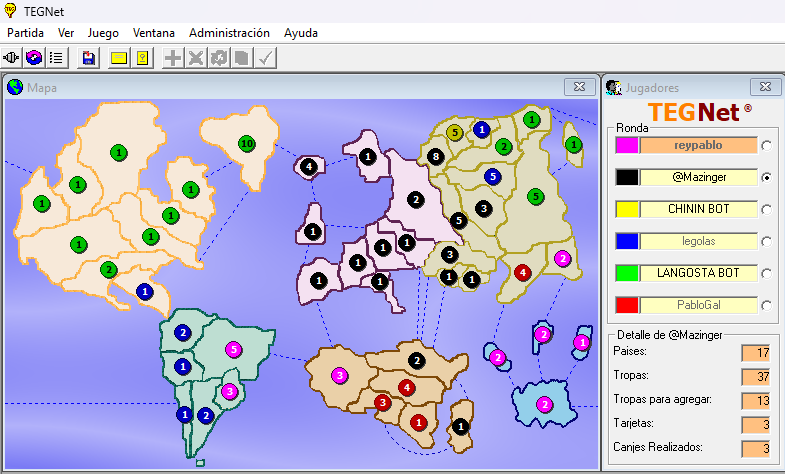785x474 pixels.
Task: Open the Partida menu
Action: point(26,32)
